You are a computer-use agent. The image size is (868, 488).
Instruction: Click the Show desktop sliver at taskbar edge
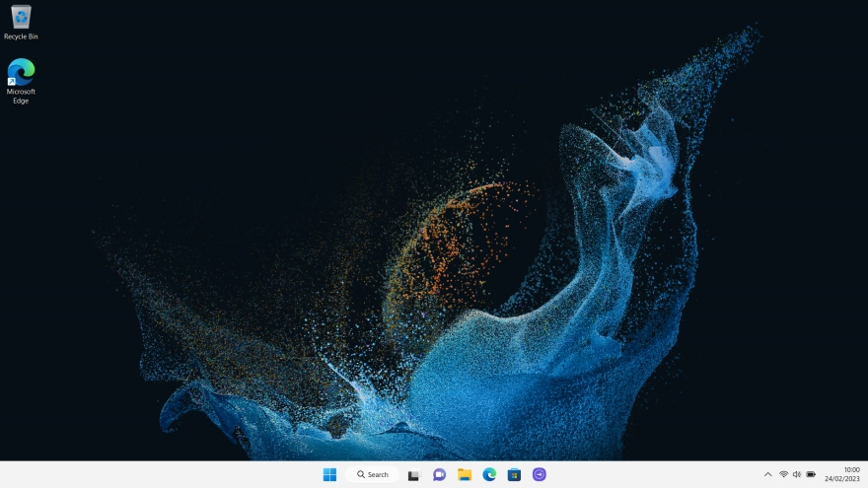click(865, 474)
